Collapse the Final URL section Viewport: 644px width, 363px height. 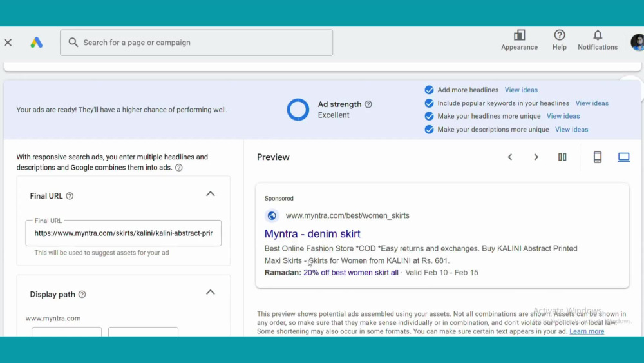(x=211, y=194)
